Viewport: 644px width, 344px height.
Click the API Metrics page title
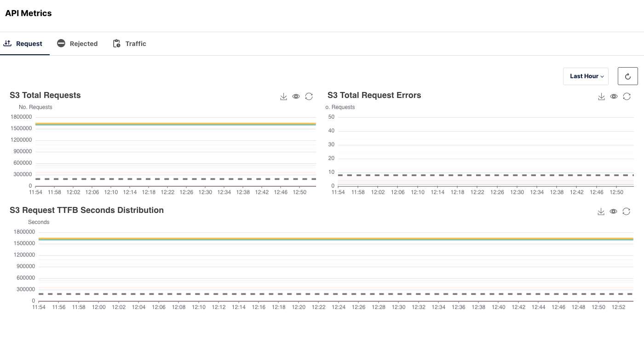29,13
